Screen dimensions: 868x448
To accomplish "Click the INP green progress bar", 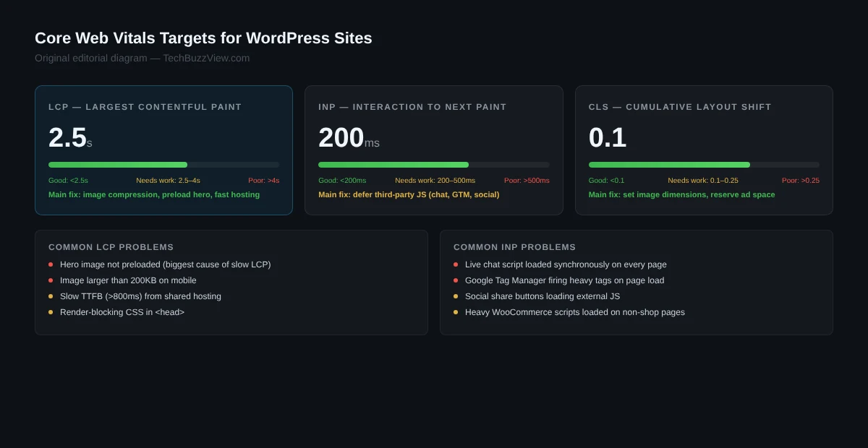I will tap(393, 165).
